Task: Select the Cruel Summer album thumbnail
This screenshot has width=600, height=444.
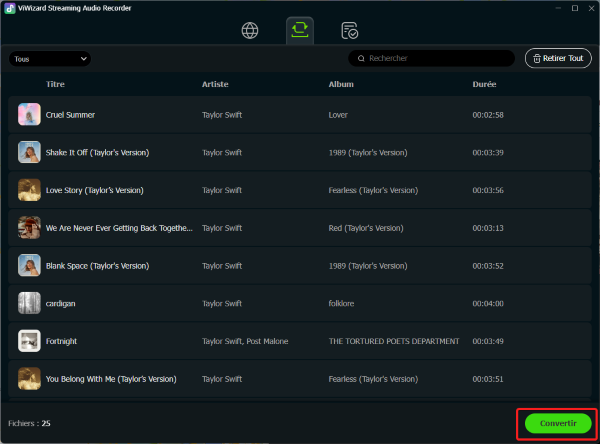Action: (29, 114)
